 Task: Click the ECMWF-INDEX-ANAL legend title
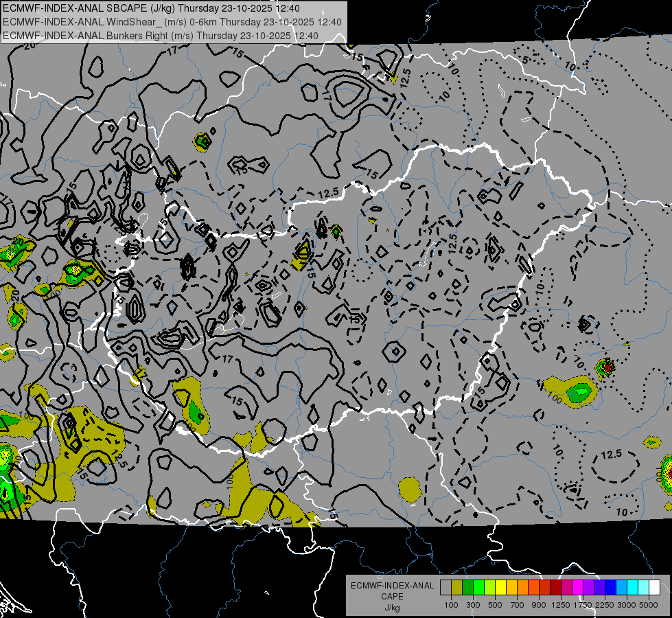coord(392,586)
